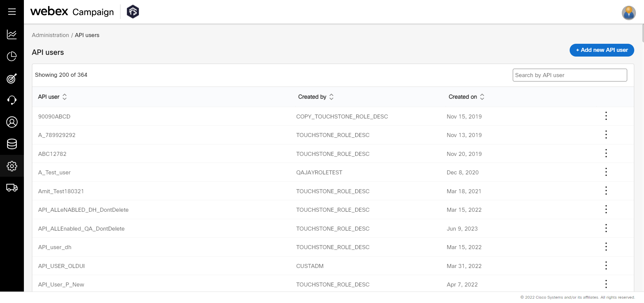Screen dimensions: 644x303
Task: Click the COPY_TOUCHSTONE_ROLE_DESC creator cell
Action: 342,116
